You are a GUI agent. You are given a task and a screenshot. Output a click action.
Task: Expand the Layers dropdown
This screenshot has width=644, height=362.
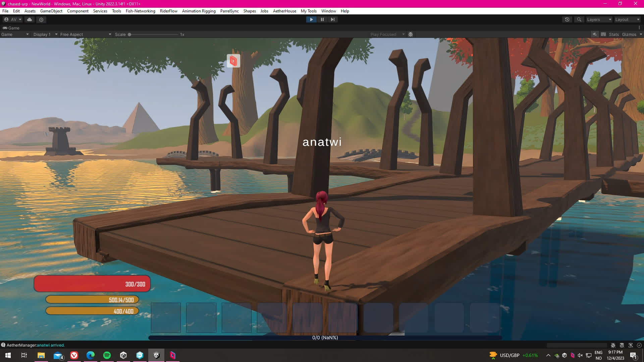[x=599, y=19]
